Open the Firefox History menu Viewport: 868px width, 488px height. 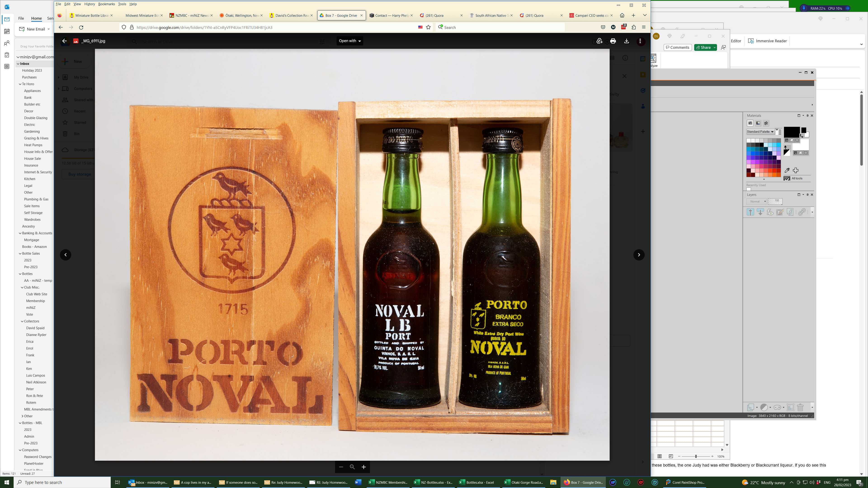[90, 4]
